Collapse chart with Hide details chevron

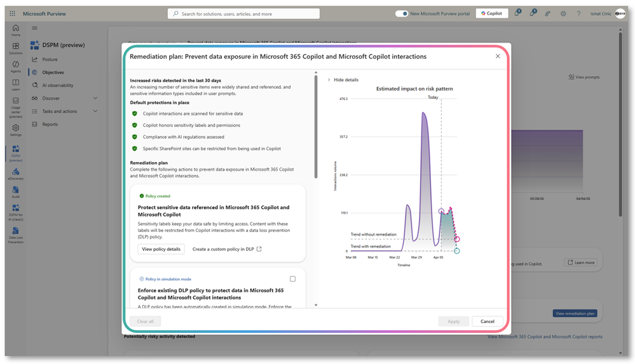point(329,80)
